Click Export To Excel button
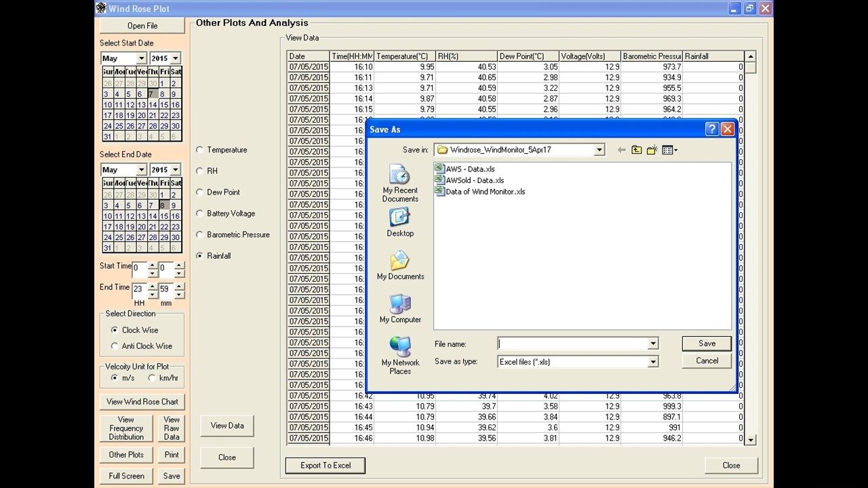 click(326, 466)
